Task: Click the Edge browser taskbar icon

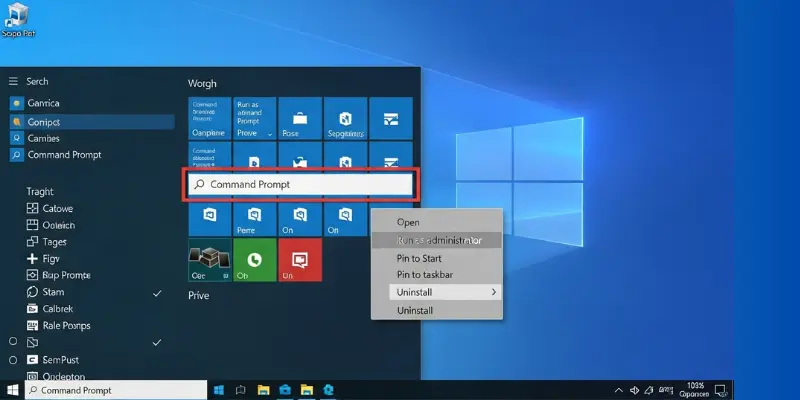Action: pyautogui.click(x=327, y=390)
